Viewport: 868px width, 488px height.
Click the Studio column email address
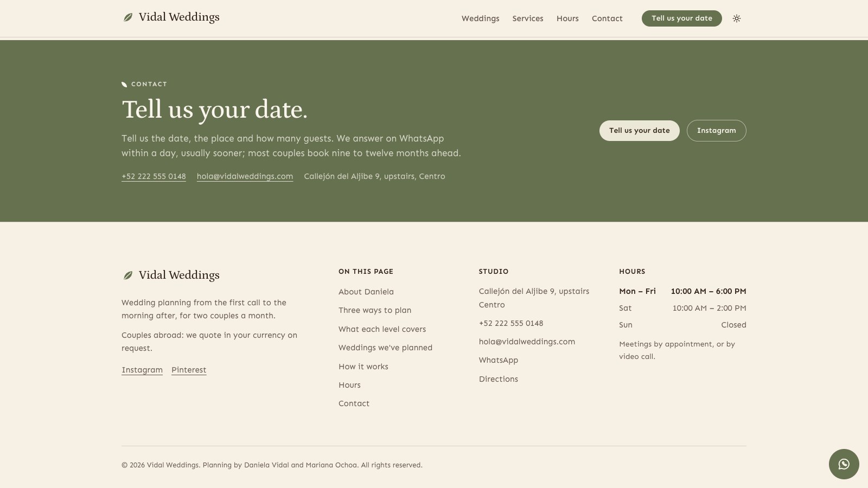click(x=527, y=342)
